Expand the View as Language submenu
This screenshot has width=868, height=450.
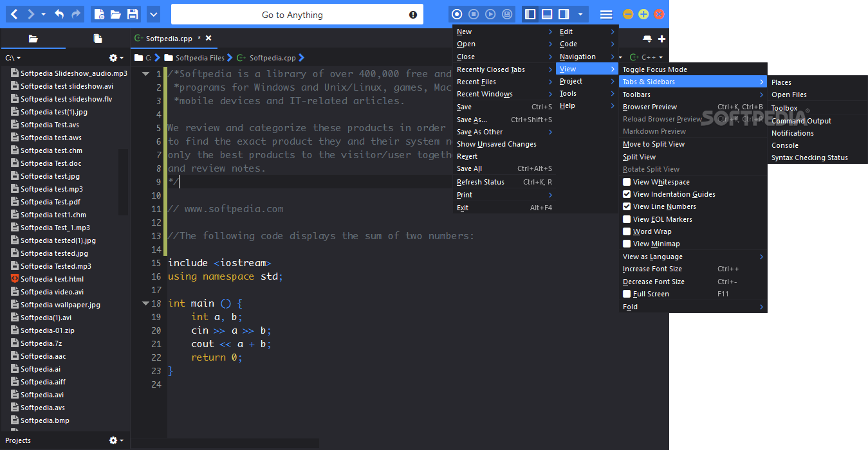click(693, 256)
